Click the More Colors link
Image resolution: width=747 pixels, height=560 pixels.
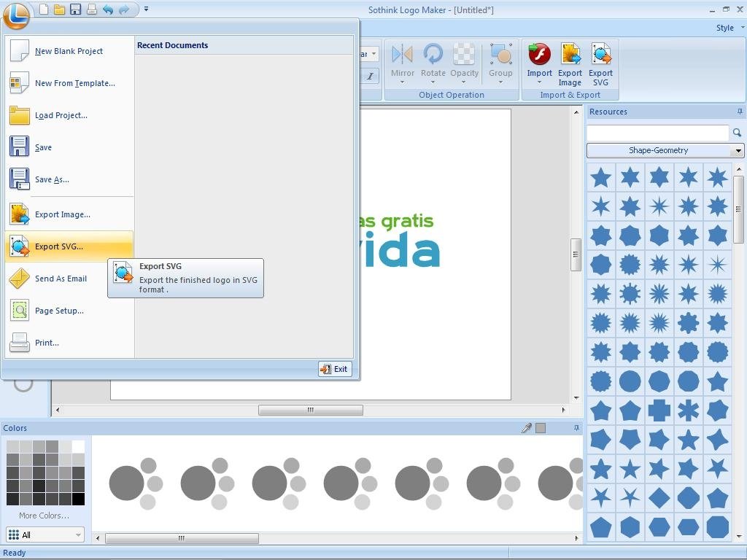[44, 516]
